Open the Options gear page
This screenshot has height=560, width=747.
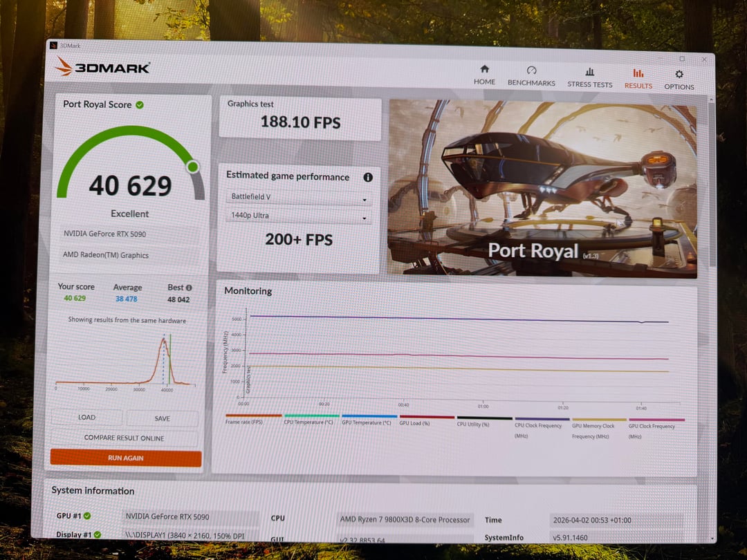679,80
